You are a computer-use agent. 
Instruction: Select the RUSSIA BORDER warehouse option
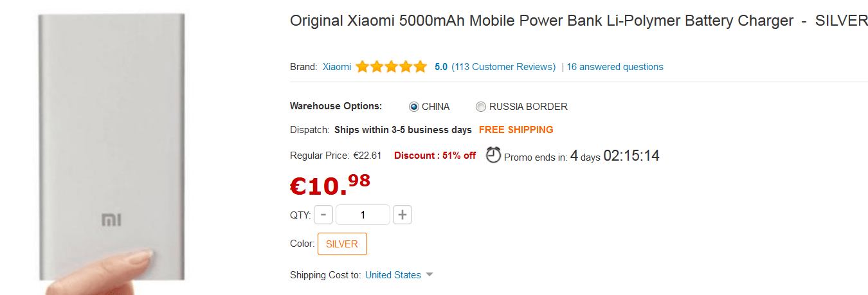point(481,107)
